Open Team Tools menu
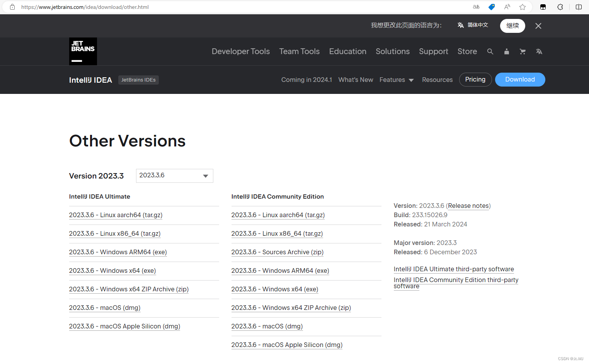The image size is (589, 364). [x=300, y=51]
